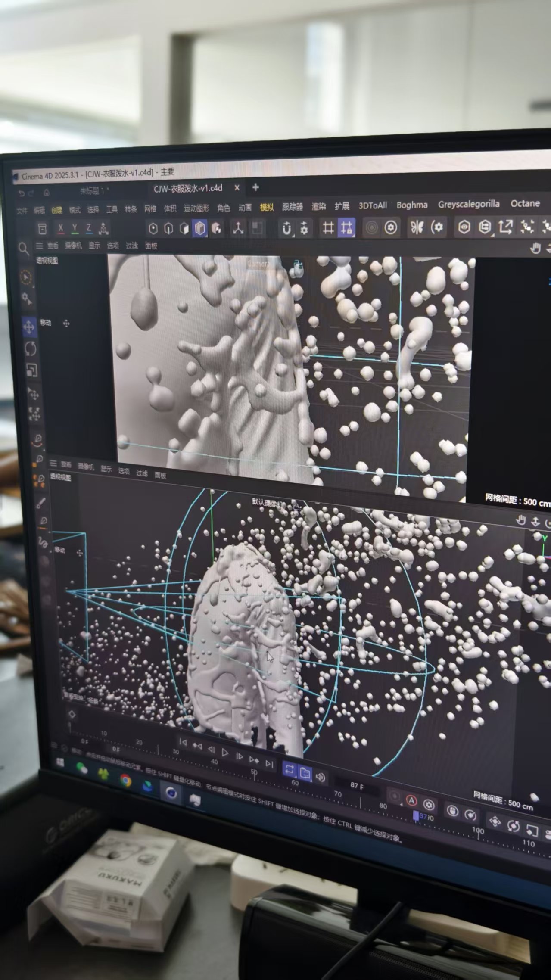Open the 显示 menu in lower viewport
This screenshot has height=980, width=551.
(106, 469)
